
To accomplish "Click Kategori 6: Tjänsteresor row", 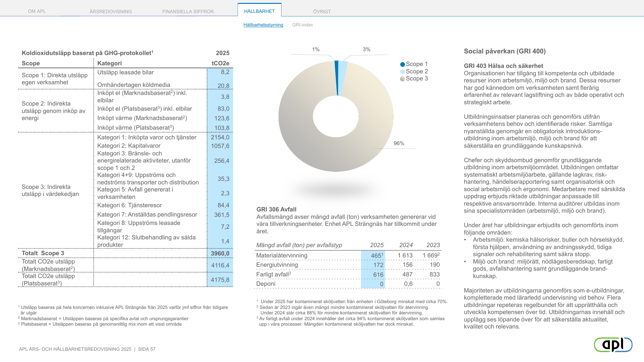I will click(163, 205).
